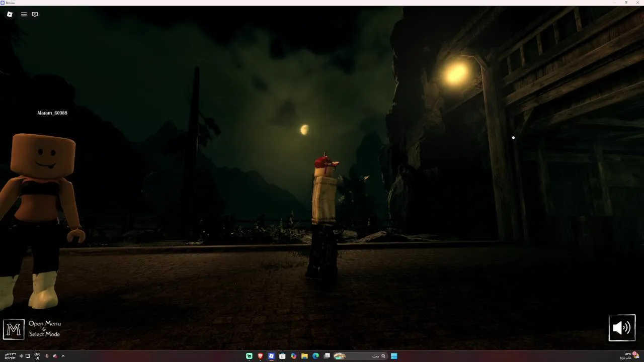
Task: Open Brave browser from taskbar
Action: pos(260,356)
